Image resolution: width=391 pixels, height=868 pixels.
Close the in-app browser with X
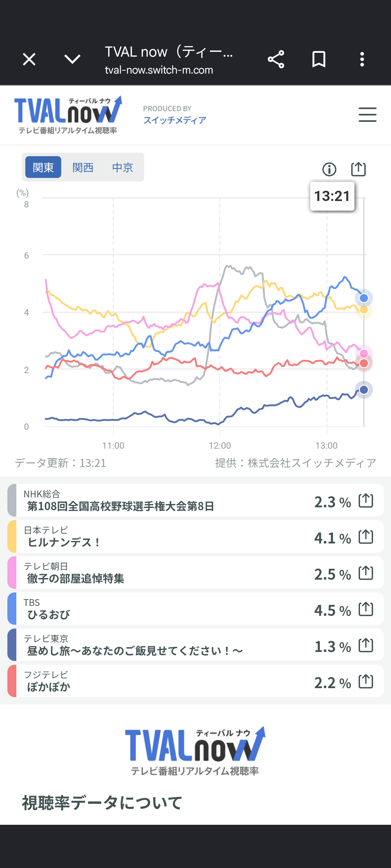click(x=29, y=60)
